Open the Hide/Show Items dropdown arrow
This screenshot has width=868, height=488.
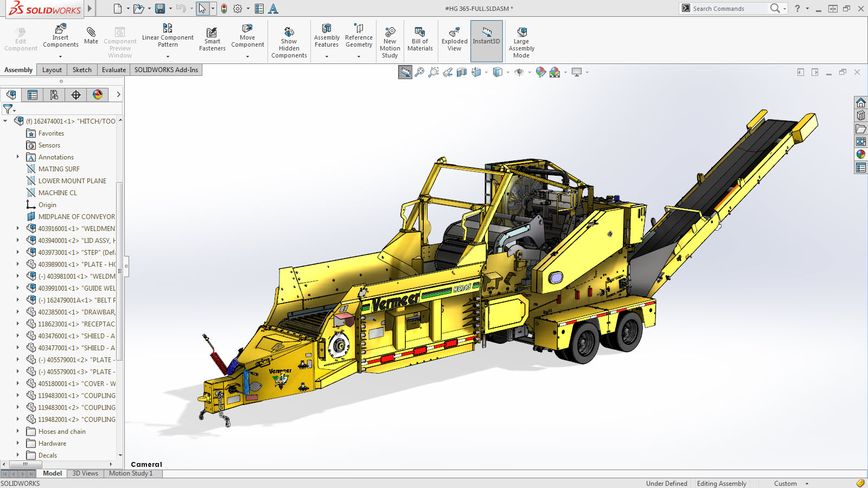(x=529, y=73)
